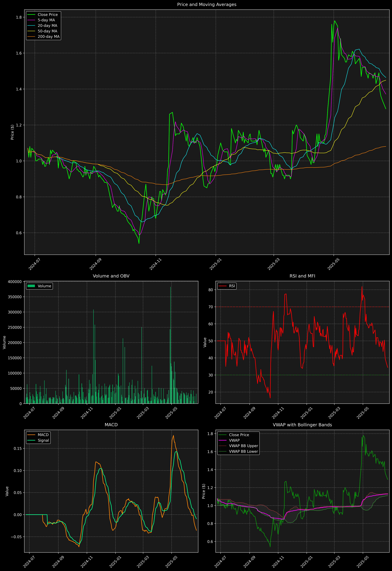Image resolution: width=392 pixels, height=571 pixels.
Task: Click the 'Price ($)' axis label of the moving averages chart
Action: [12, 132]
